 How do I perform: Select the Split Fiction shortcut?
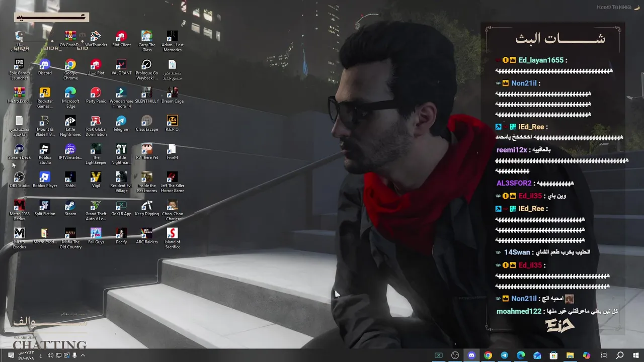point(45,208)
